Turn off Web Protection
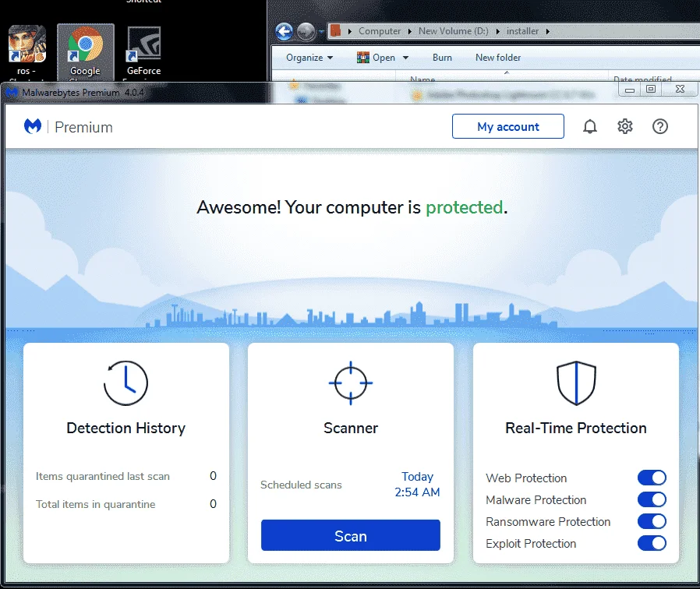The image size is (700, 589). pos(652,478)
